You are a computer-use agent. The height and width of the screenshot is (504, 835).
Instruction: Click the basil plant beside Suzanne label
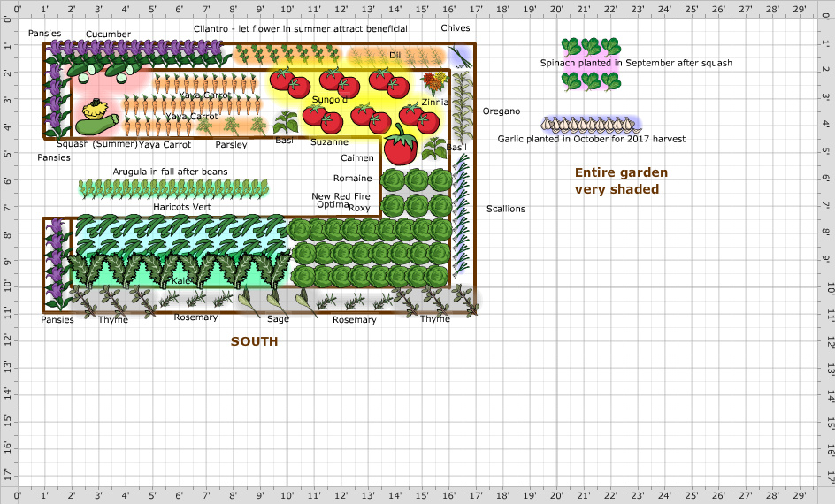tap(286, 123)
